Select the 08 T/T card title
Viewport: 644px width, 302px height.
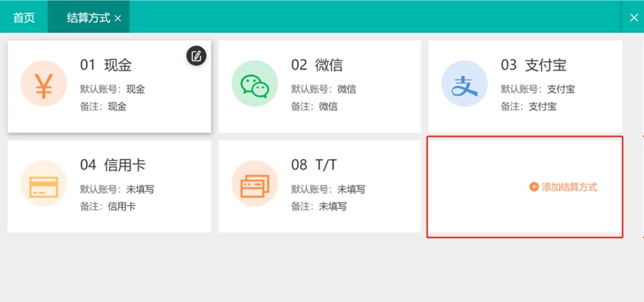314,165
